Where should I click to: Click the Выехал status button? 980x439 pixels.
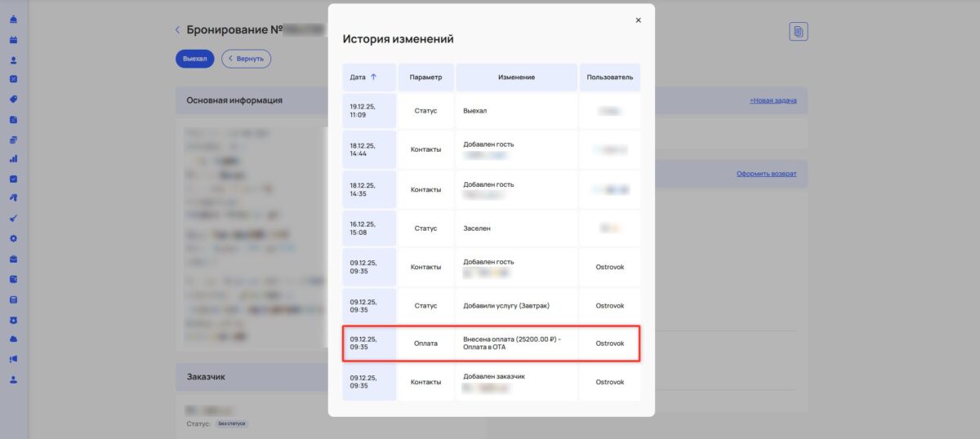[x=195, y=59]
